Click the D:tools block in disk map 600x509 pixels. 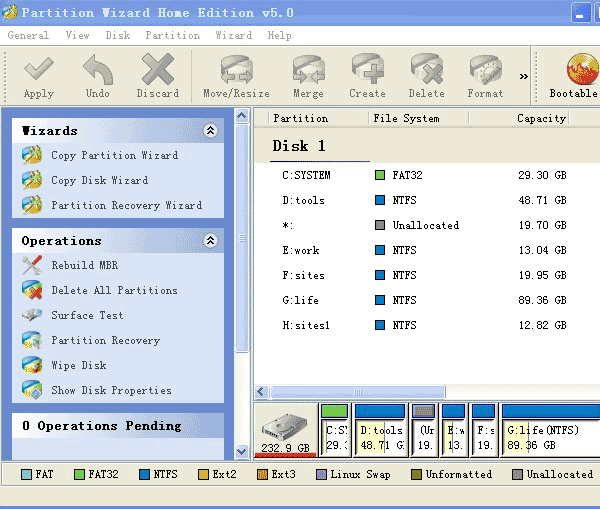click(x=380, y=430)
